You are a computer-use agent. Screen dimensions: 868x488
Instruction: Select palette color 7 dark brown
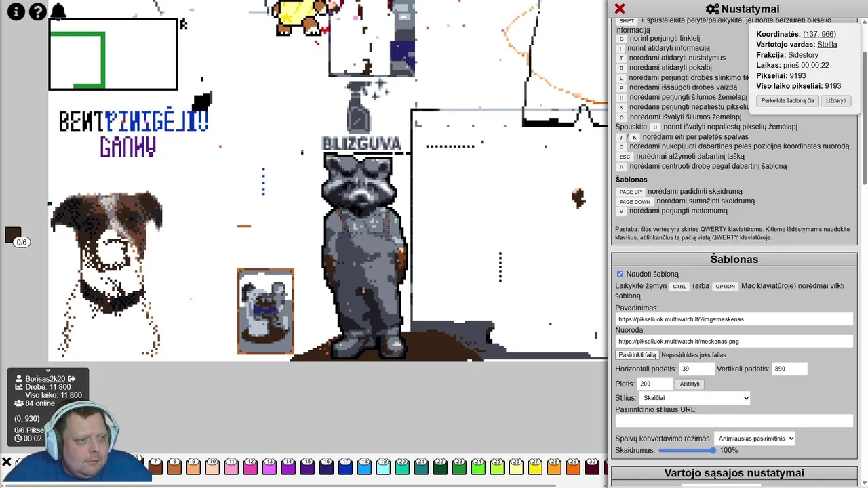155,466
